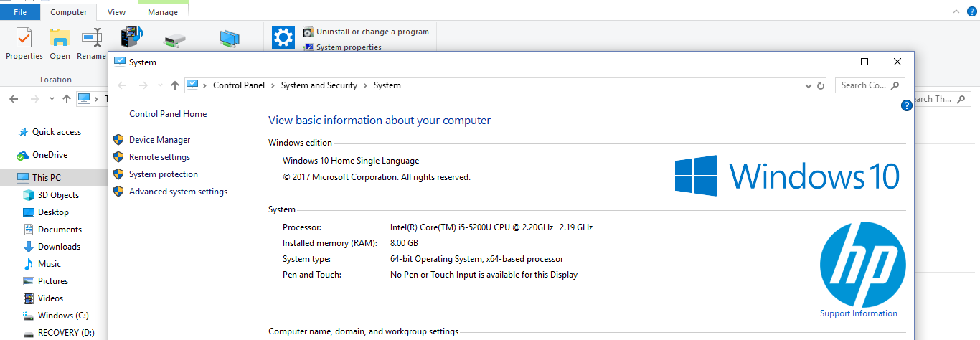Viewport: 980px width, 340px height.
Task: Click the help icon inside System window
Action: [x=906, y=105]
